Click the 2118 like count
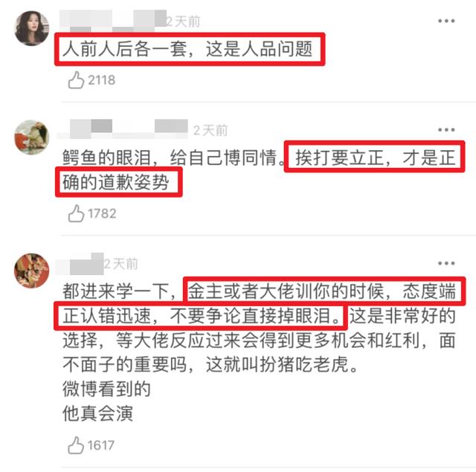The width and height of the screenshot is (476, 472). [102, 80]
